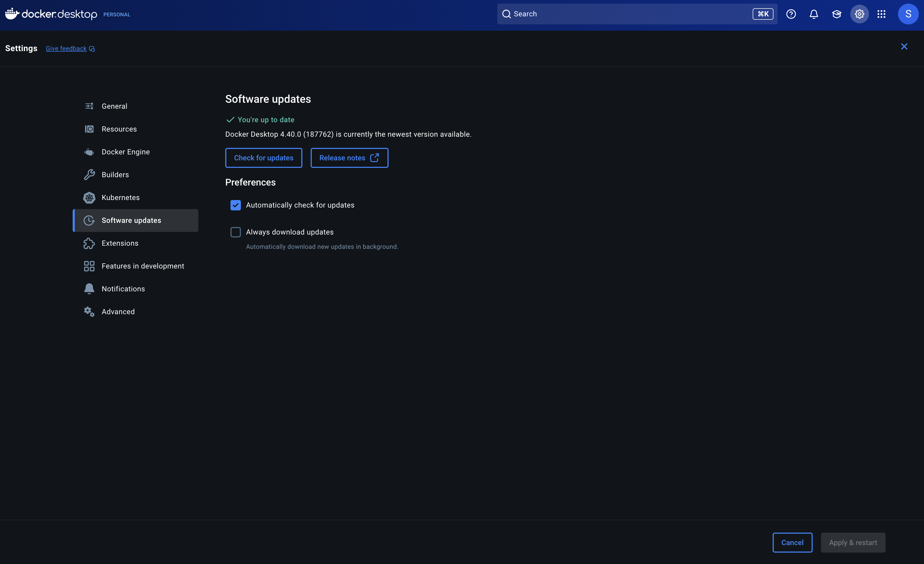Click the Kubernetes wheel icon
Image resolution: width=924 pixels, height=564 pixels.
(89, 197)
